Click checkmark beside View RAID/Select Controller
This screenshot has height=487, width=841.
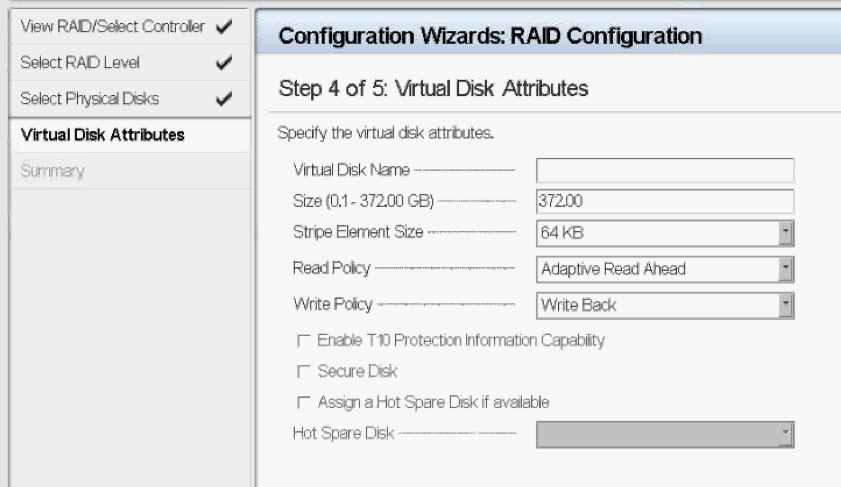224,26
